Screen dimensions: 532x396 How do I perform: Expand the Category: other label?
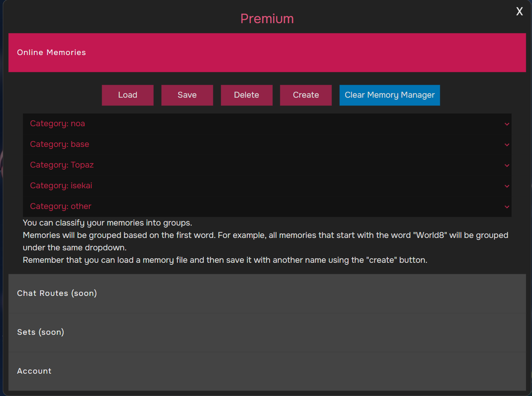click(61, 206)
